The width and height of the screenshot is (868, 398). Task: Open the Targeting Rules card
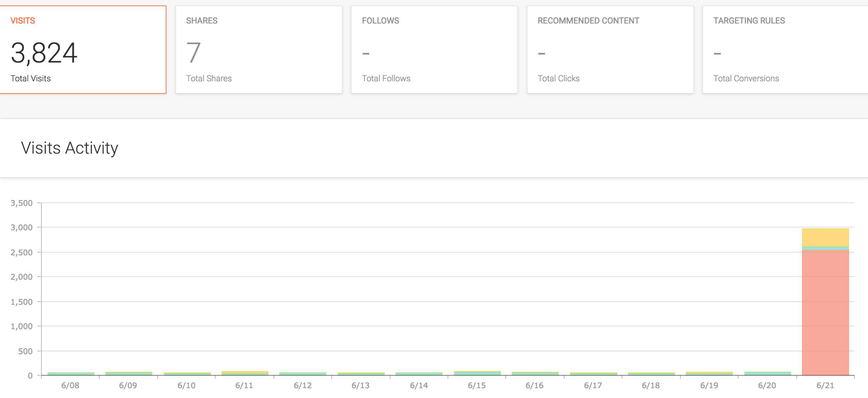tap(785, 49)
